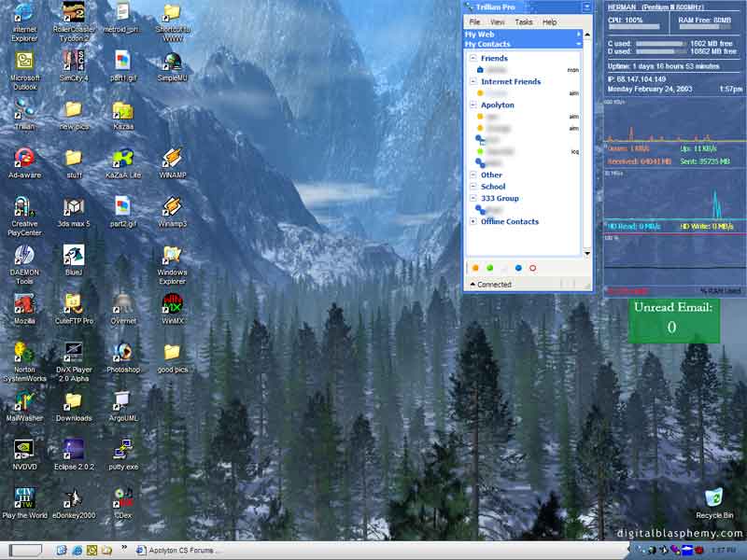Open the Recycle Bin
747x560 pixels.
pyautogui.click(x=714, y=498)
